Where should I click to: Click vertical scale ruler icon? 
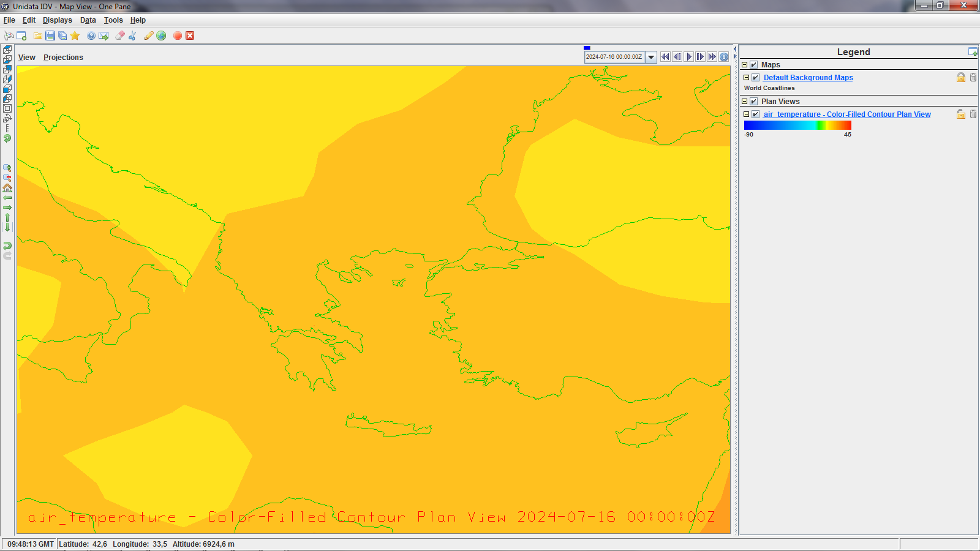(7, 128)
